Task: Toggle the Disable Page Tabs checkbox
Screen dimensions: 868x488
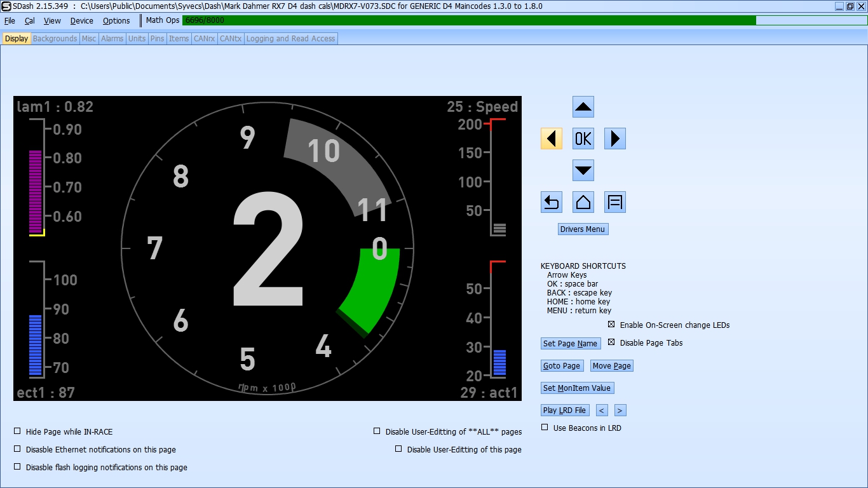Action: [611, 342]
